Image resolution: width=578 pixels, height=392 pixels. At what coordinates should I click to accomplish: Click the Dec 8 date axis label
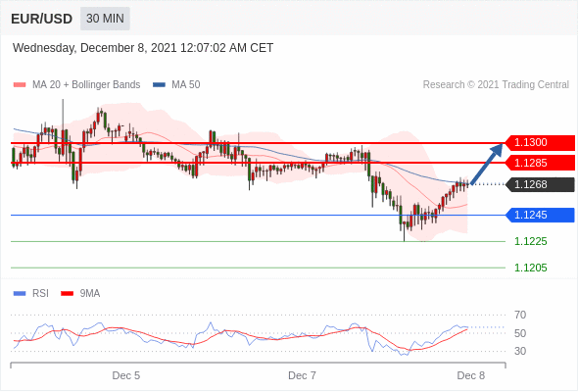point(471,375)
